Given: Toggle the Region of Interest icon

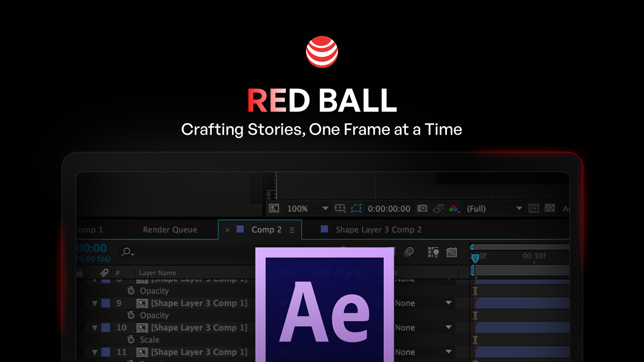Looking at the screenshot, I should tap(534, 208).
